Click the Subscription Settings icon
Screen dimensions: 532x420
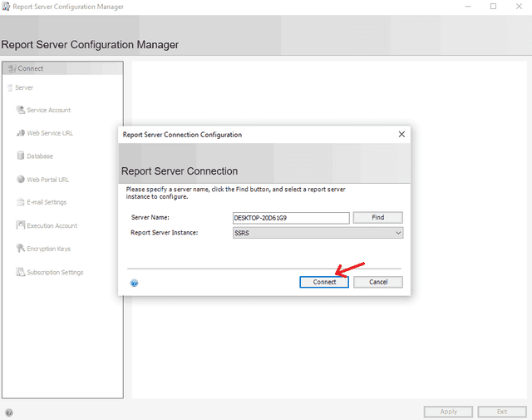click(x=21, y=272)
